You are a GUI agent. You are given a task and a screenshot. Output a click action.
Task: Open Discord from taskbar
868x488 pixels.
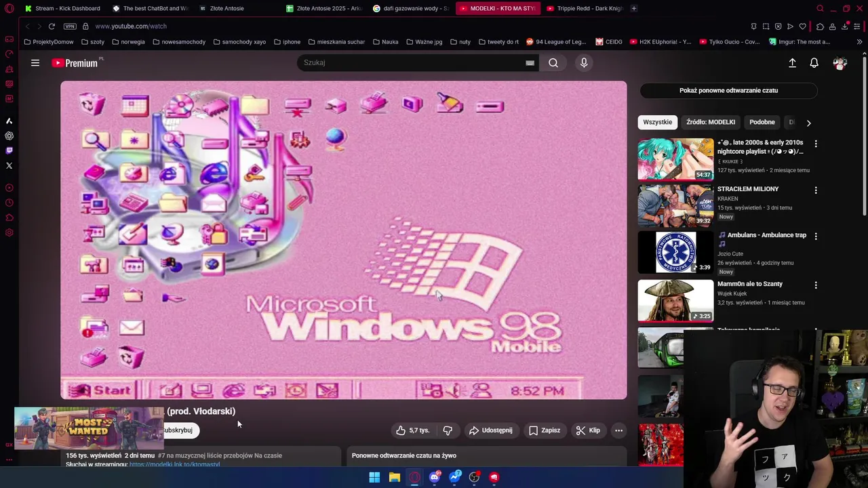pos(435,477)
